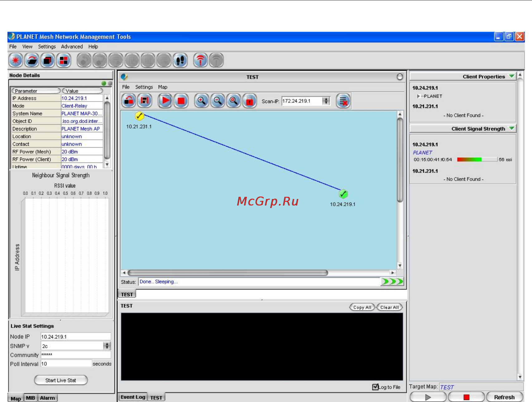Switch to the Event Log tab
This screenshot has width=532, height=402.
(133, 397)
